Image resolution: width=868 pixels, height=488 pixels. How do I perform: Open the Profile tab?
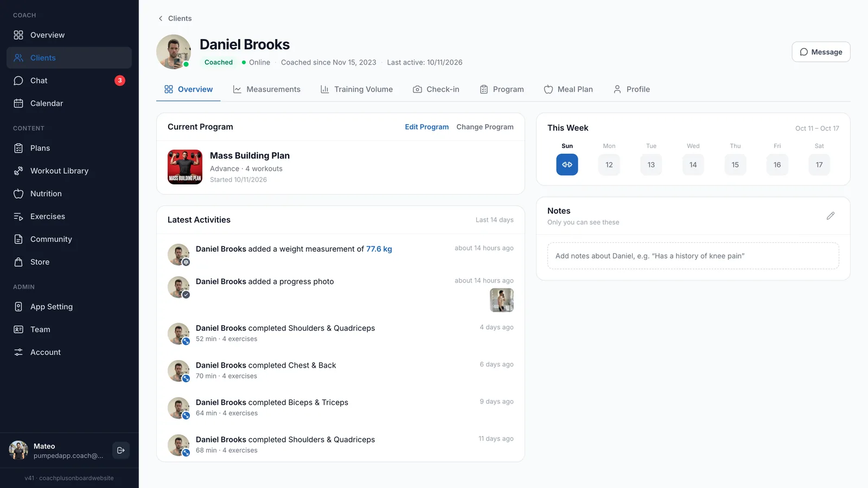[631, 89]
